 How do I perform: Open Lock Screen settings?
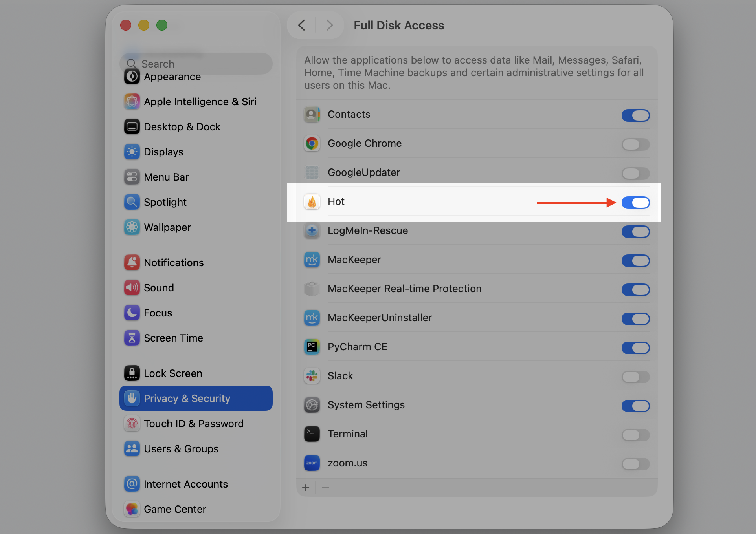(x=196, y=373)
